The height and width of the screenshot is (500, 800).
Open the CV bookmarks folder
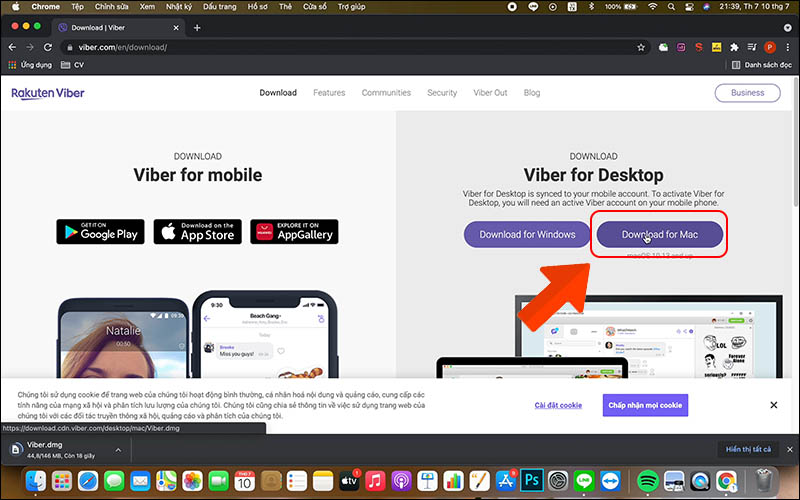tap(72, 65)
